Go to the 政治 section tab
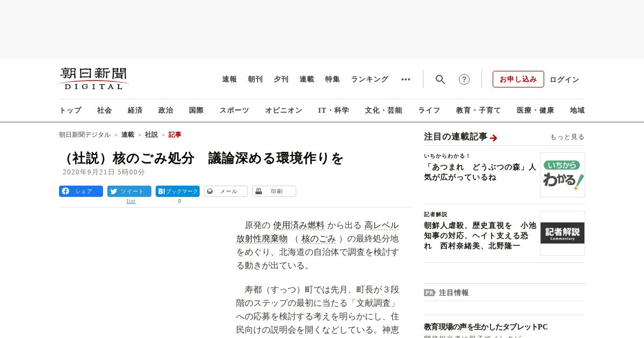 166,111
